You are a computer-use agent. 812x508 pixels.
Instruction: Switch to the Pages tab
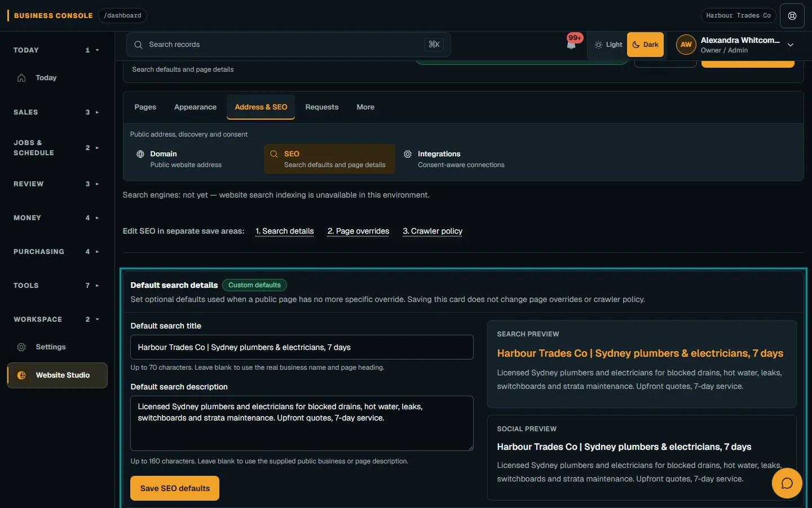click(x=145, y=107)
